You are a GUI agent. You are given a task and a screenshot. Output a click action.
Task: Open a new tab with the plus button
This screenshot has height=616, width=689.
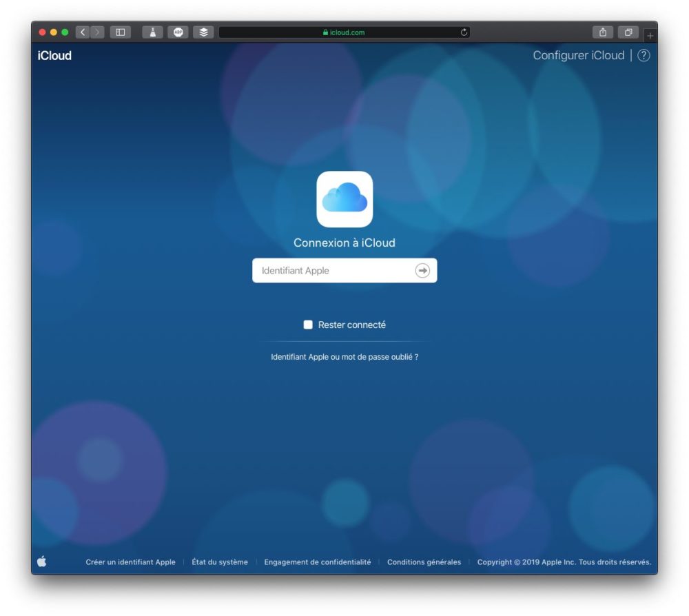pos(650,35)
